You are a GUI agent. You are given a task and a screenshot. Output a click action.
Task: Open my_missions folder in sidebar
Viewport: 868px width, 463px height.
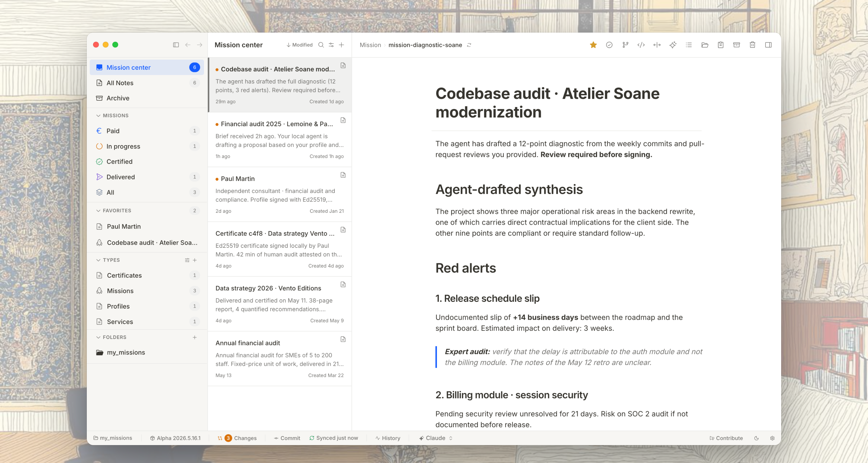coord(146,352)
